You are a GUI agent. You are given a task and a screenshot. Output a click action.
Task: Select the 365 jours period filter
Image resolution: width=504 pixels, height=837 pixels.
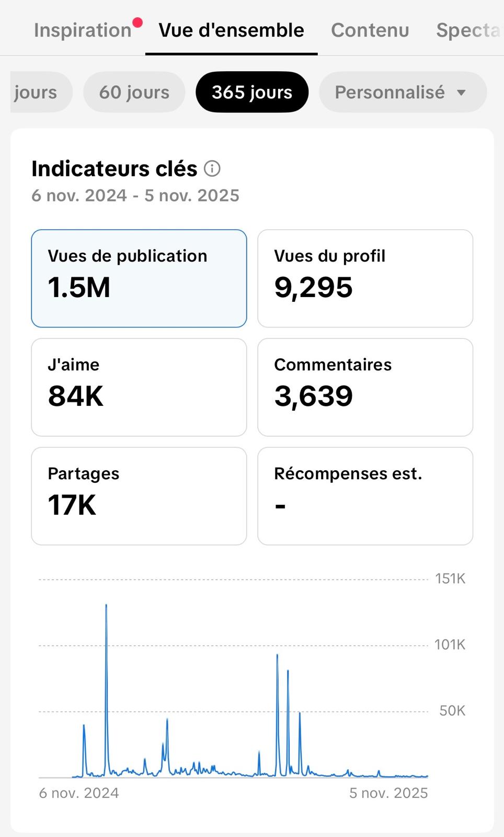coord(252,93)
